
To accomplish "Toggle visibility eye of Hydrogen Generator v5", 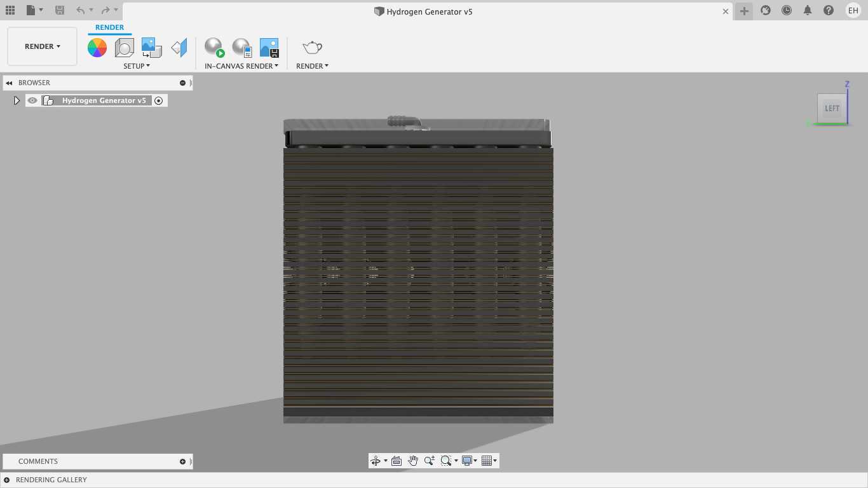I will pos(32,100).
